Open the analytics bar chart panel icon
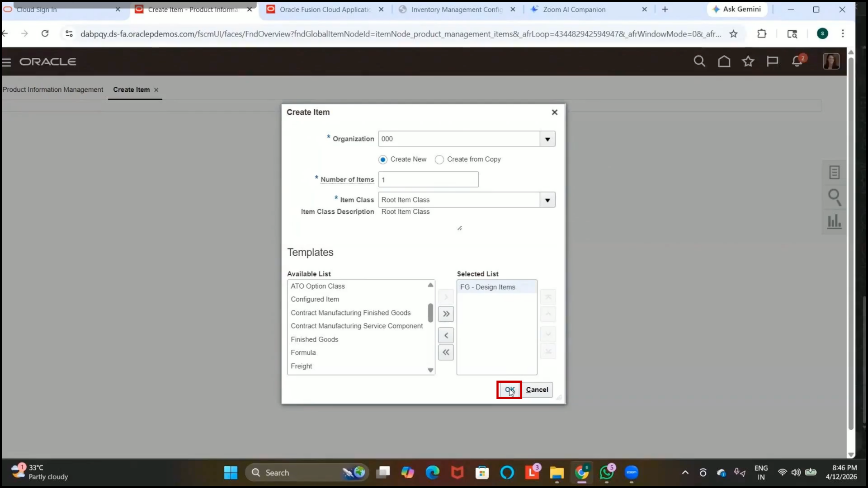Screen dimensions: 868x488 [834, 222]
